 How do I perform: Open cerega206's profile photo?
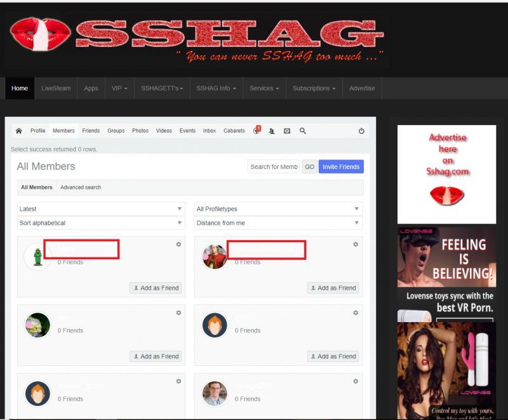pos(215,393)
